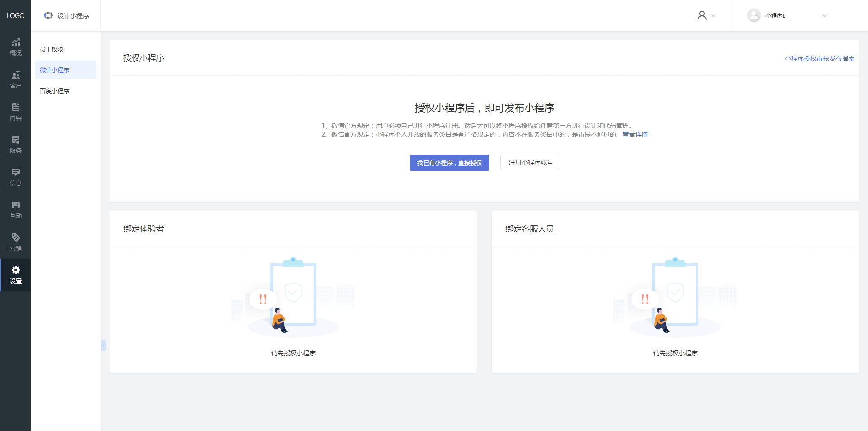868x431 pixels.
Task: Click the 绑定体验者 illustration image
Action: point(293,297)
